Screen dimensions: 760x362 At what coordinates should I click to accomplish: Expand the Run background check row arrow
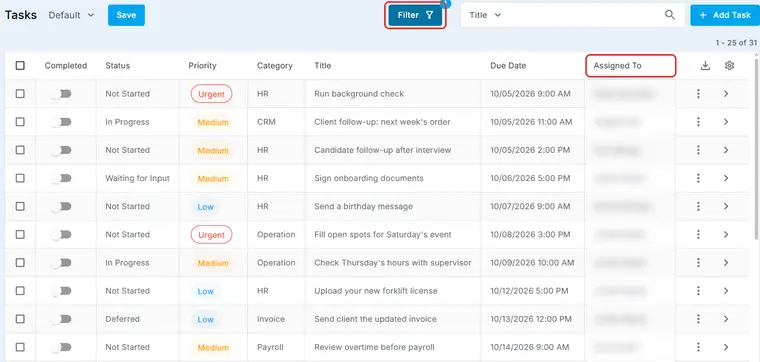coord(726,94)
